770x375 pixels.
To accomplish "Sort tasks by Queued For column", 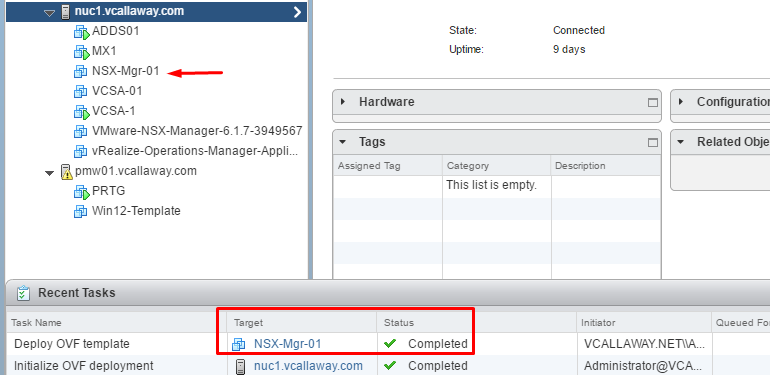I will point(741,322).
